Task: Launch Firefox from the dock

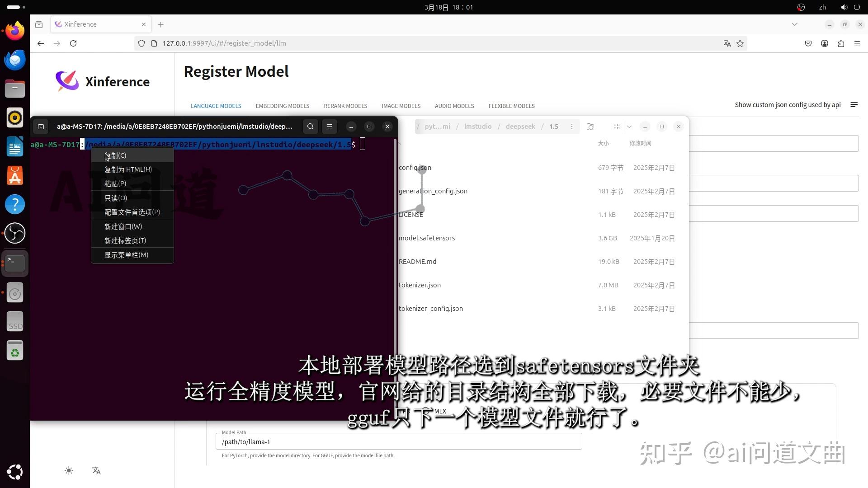Action: click(15, 30)
